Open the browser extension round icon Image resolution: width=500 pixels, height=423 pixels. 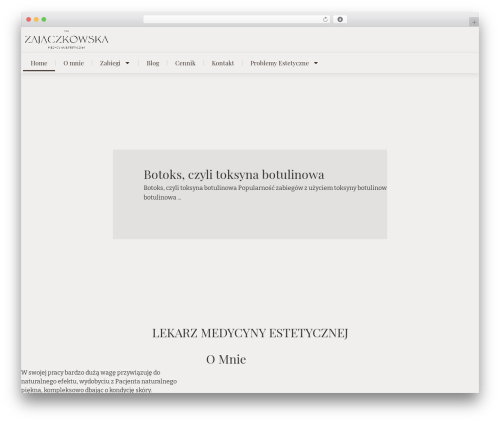click(x=340, y=20)
